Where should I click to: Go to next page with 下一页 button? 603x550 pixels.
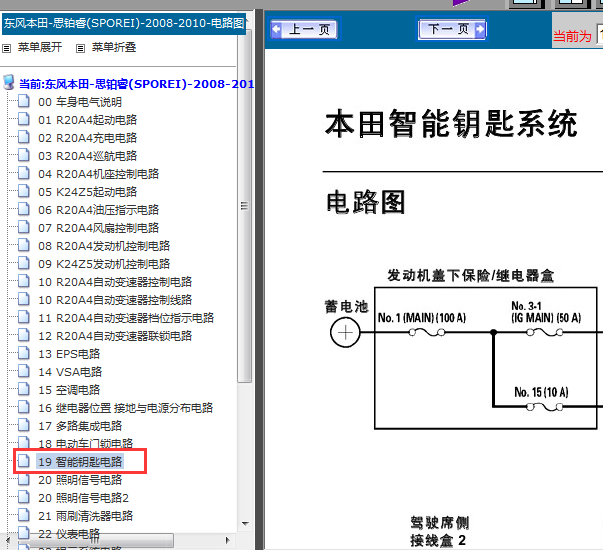click(452, 29)
